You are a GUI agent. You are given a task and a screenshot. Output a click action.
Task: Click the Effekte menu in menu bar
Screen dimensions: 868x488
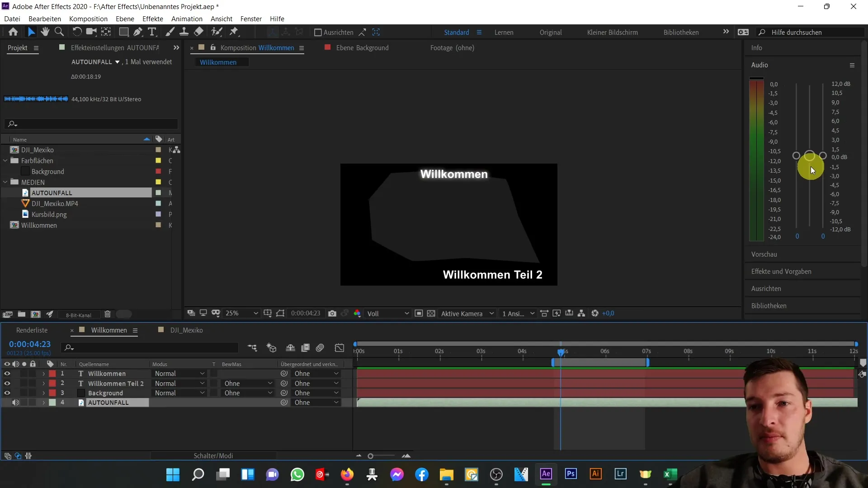click(153, 19)
